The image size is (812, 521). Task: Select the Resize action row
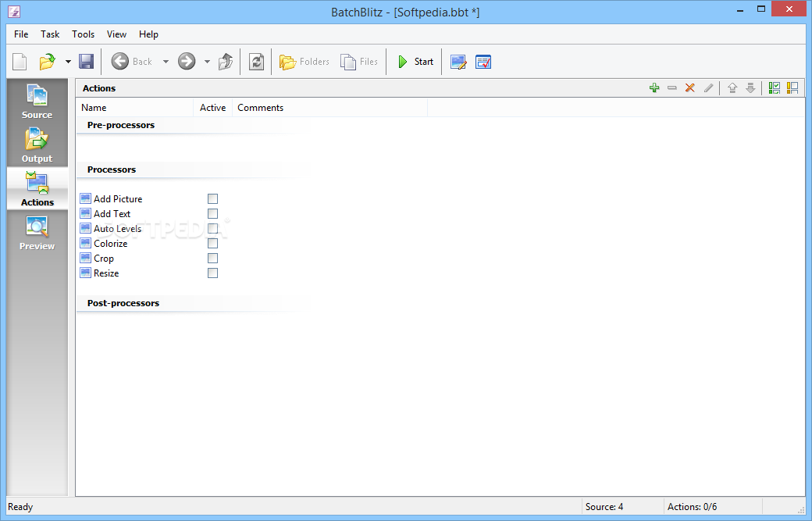click(x=106, y=273)
